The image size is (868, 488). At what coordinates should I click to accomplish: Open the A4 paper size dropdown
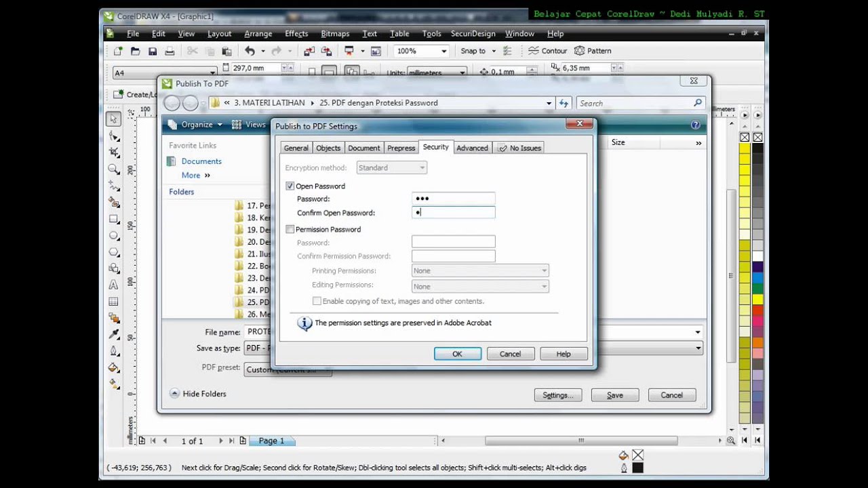pos(212,73)
